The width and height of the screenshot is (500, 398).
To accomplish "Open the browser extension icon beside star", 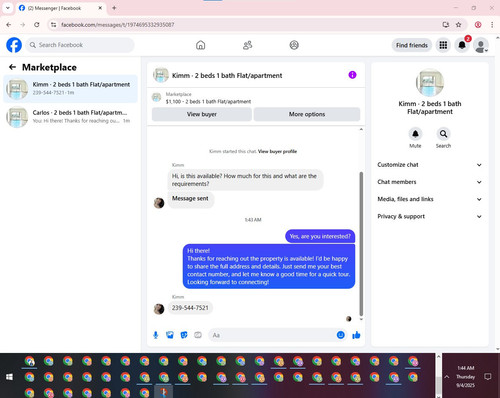I will 478,25.
